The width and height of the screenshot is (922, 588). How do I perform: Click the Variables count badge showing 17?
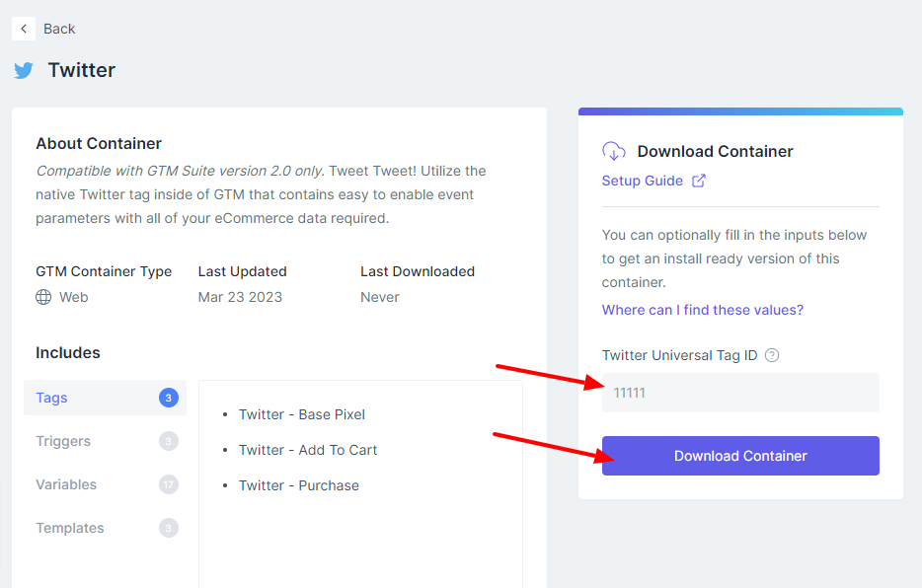[x=169, y=484]
